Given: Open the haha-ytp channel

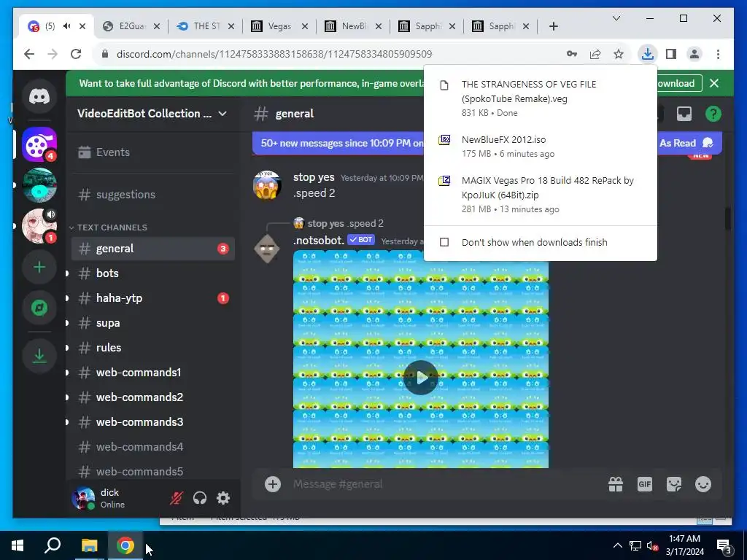Looking at the screenshot, I should (152, 298).
